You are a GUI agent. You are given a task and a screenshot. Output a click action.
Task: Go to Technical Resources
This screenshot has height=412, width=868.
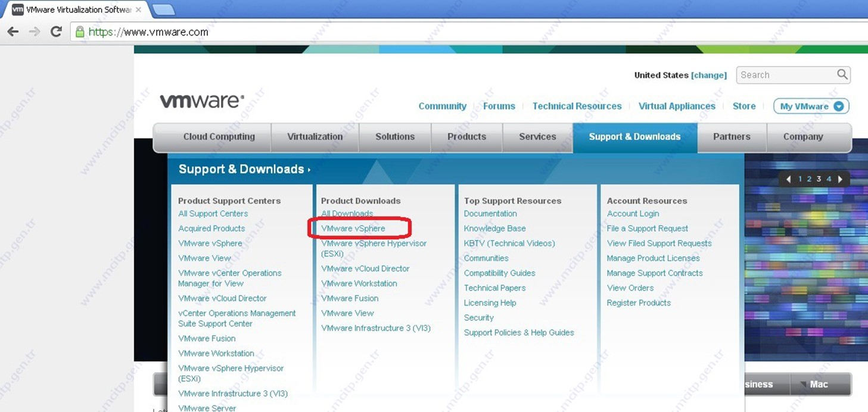[577, 107]
